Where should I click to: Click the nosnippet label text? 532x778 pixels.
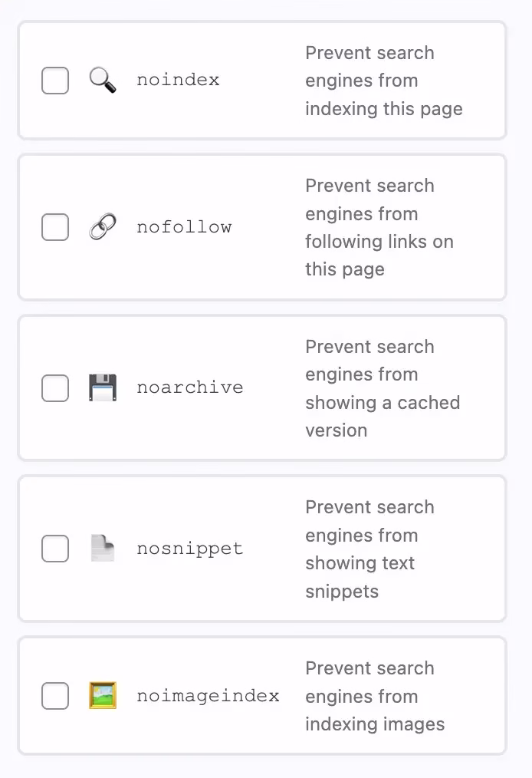[189, 548]
